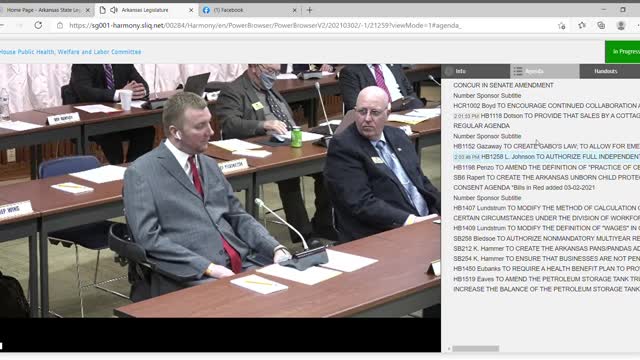Click the agenda panel horizontal scrollbar

[x=476, y=349]
